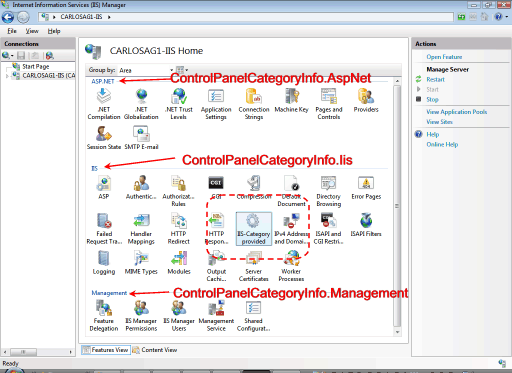Click the Back navigation button
The height and width of the screenshot is (373, 512).
[8, 17]
